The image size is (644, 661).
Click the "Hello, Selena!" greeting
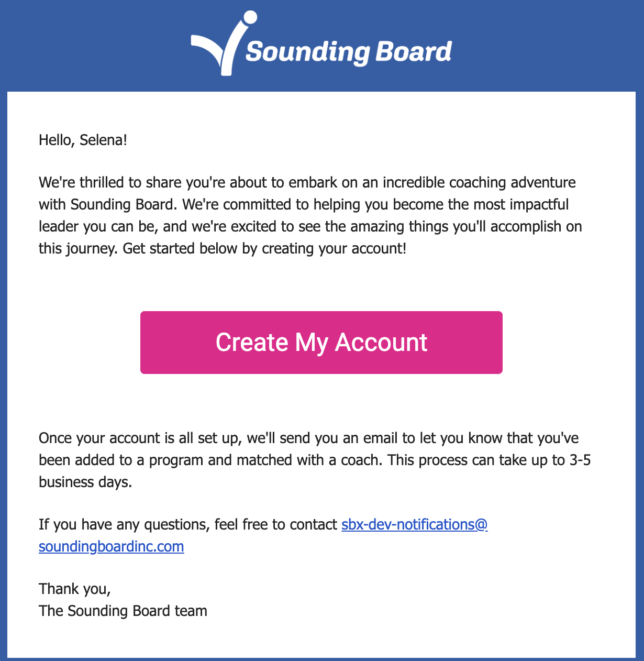pyautogui.click(x=83, y=140)
